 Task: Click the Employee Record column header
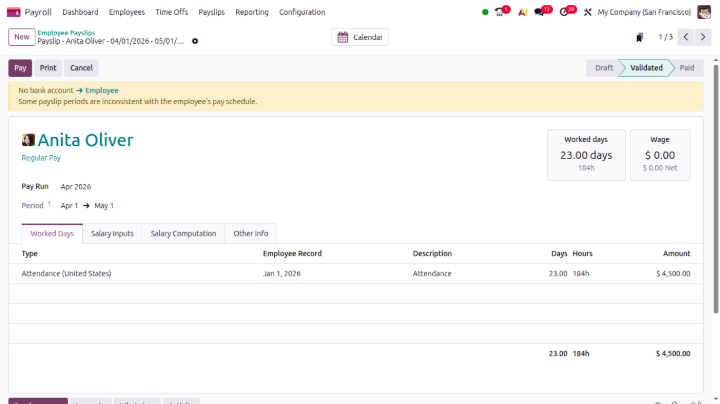[292, 253]
